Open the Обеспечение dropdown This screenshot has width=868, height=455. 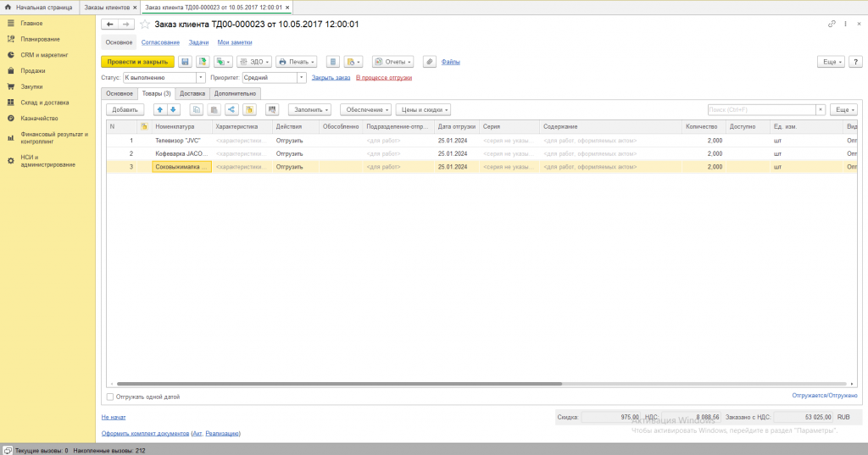pyautogui.click(x=366, y=109)
